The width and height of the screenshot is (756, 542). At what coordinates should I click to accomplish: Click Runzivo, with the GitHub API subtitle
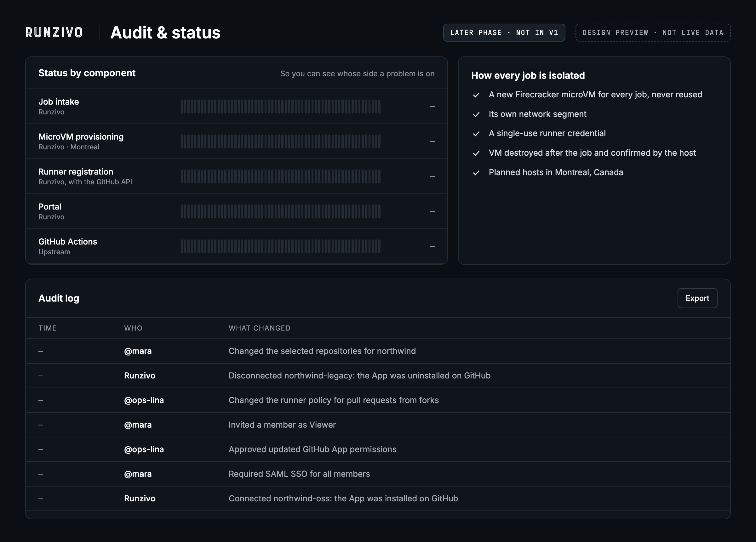pos(85,182)
